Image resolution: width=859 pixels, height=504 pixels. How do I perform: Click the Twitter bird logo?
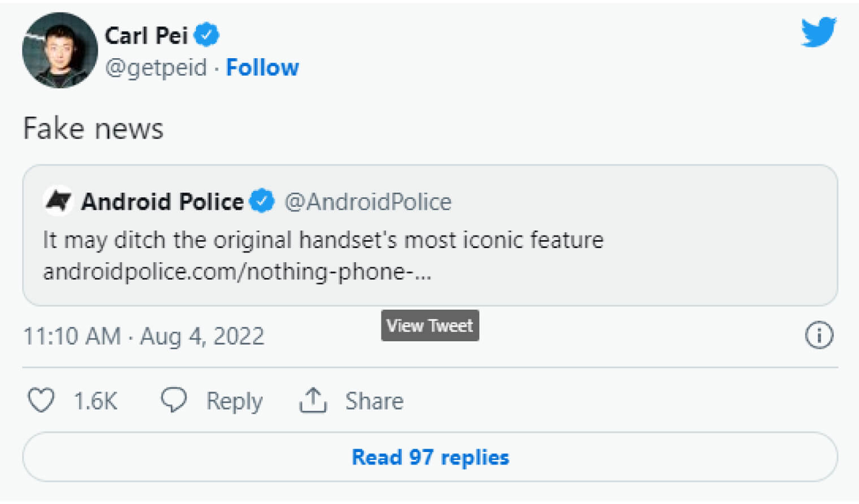point(818,32)
